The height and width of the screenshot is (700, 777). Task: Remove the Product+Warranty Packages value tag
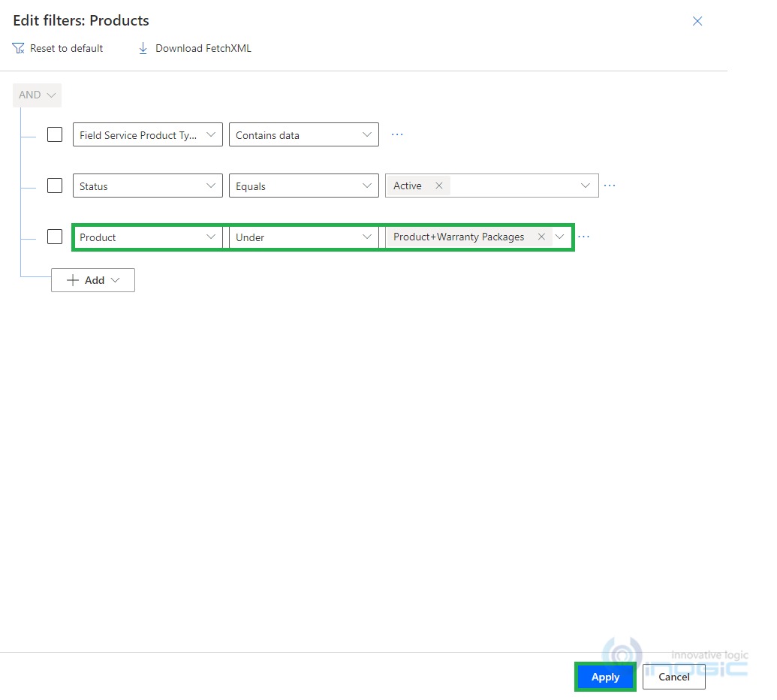click(x=541, y=237)
